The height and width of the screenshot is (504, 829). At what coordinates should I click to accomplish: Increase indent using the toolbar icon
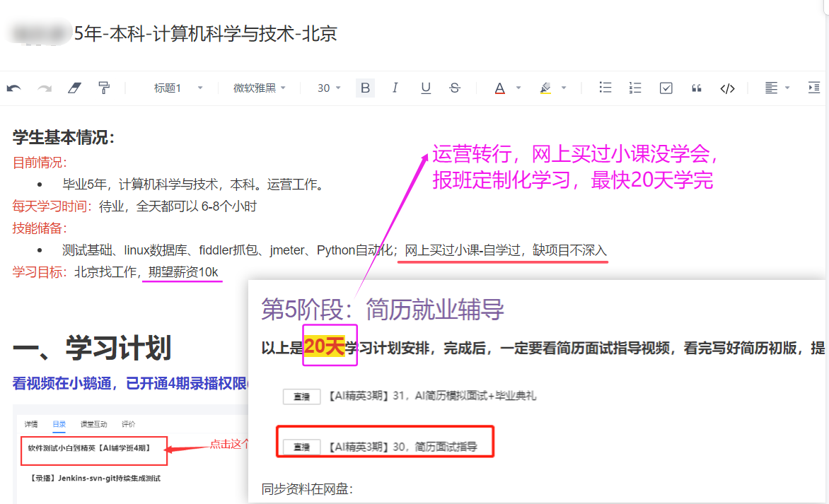tap(813, 88)
